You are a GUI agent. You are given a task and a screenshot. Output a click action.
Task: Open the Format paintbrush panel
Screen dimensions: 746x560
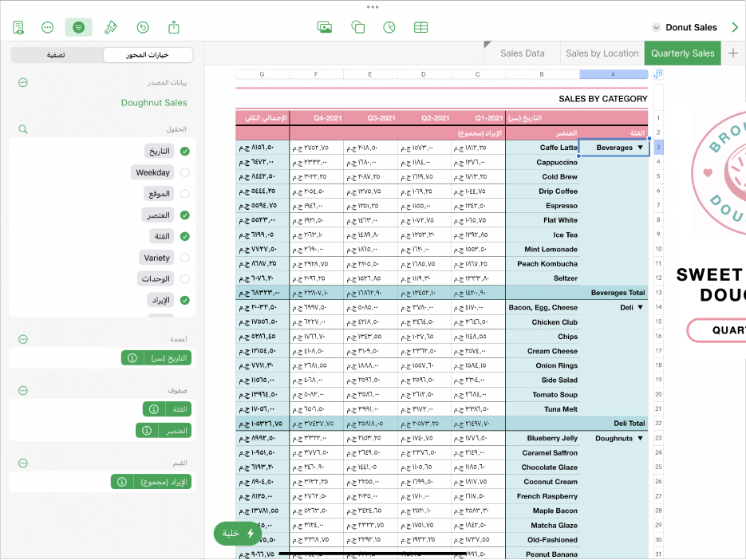[111, 27]
